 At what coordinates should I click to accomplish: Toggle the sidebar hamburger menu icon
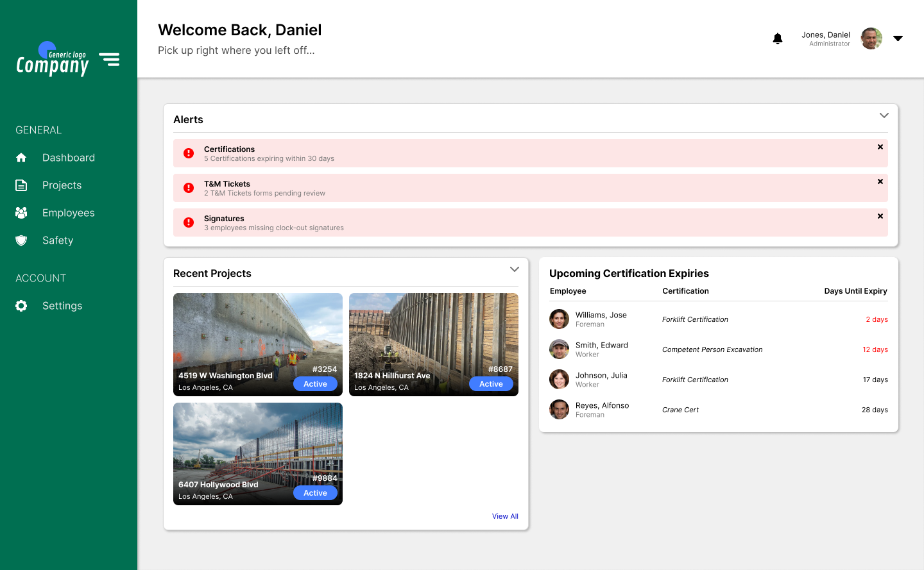(109, 60)
